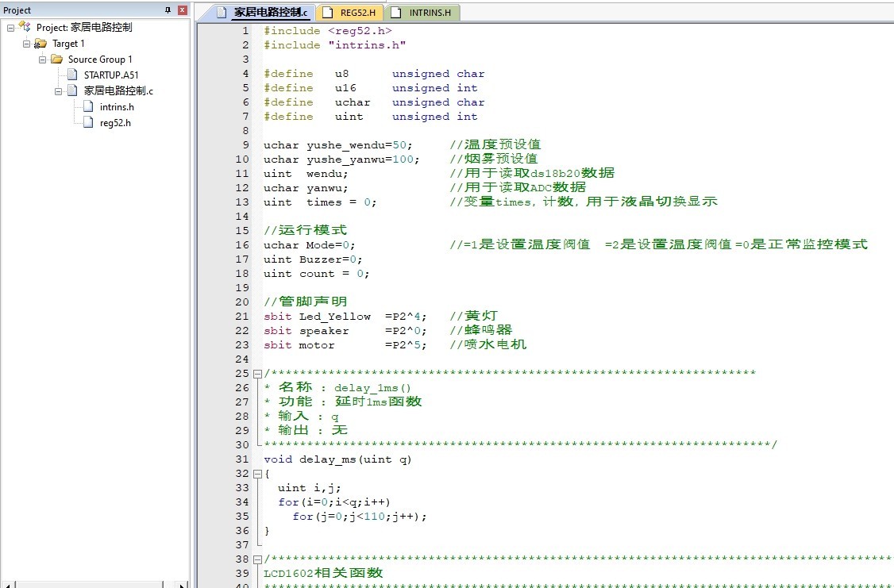Click the file icon on REG52.H tab
The height and width of the screenshot is (588, 894).
pos(327,13)
